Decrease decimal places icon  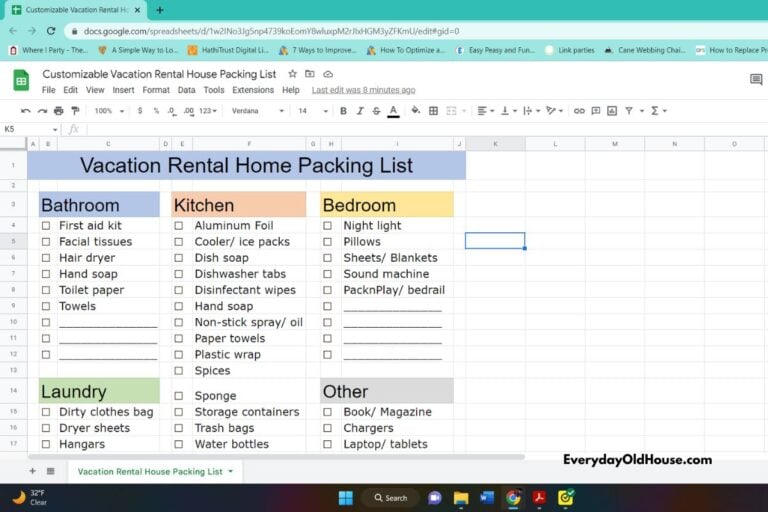point(171,111)
